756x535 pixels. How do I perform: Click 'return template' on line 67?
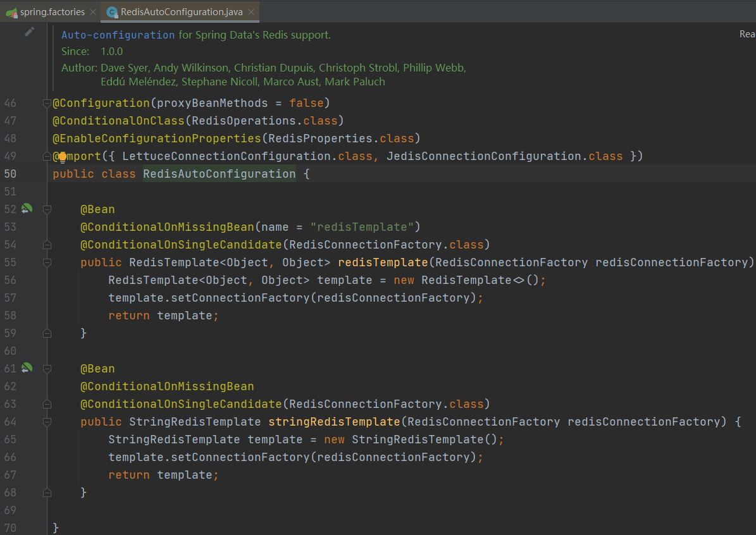point(160,475)
